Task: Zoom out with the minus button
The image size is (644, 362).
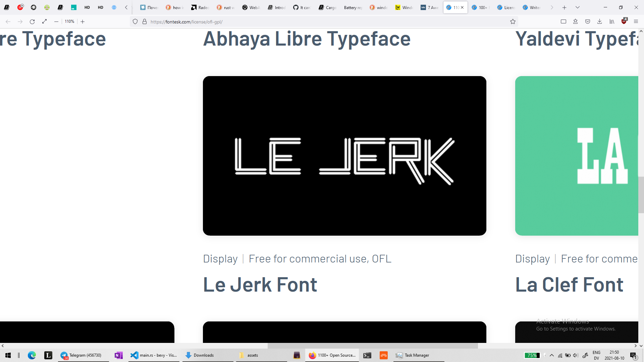Action: 56,21
